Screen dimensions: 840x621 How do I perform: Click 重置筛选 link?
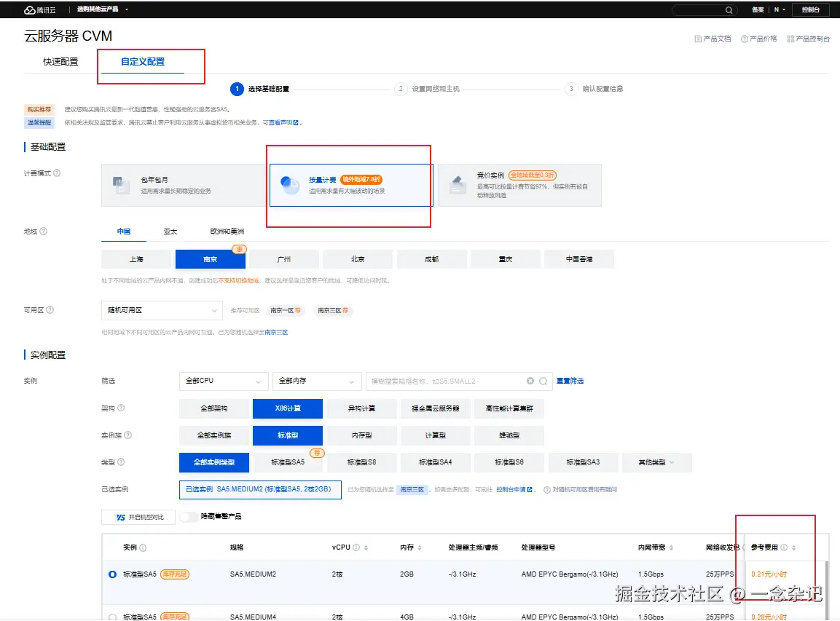pos(570,381)
